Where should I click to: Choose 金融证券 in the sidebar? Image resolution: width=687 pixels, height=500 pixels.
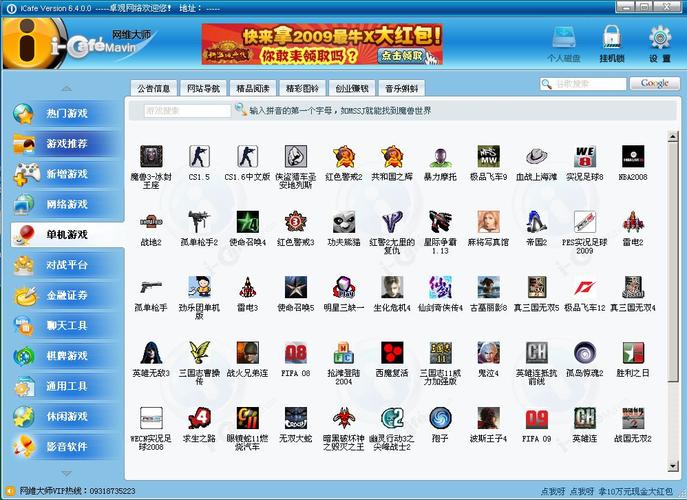click(x=67, y=295)
